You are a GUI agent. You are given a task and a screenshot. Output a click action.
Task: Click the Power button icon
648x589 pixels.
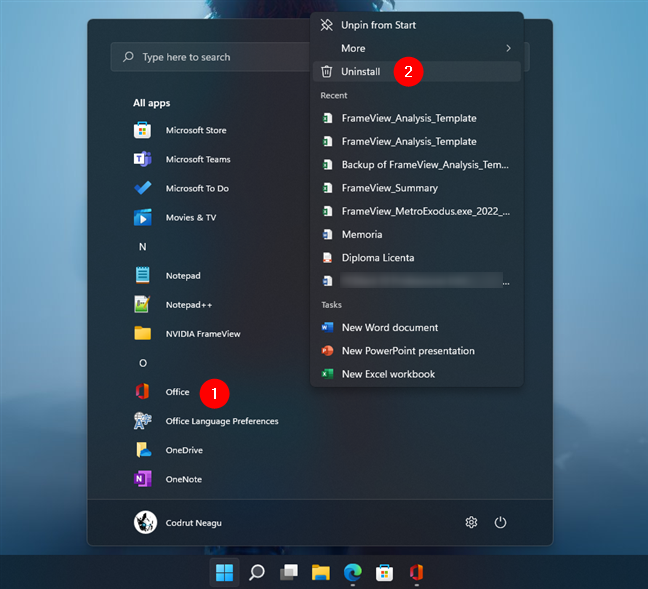[x=500, y=522]
